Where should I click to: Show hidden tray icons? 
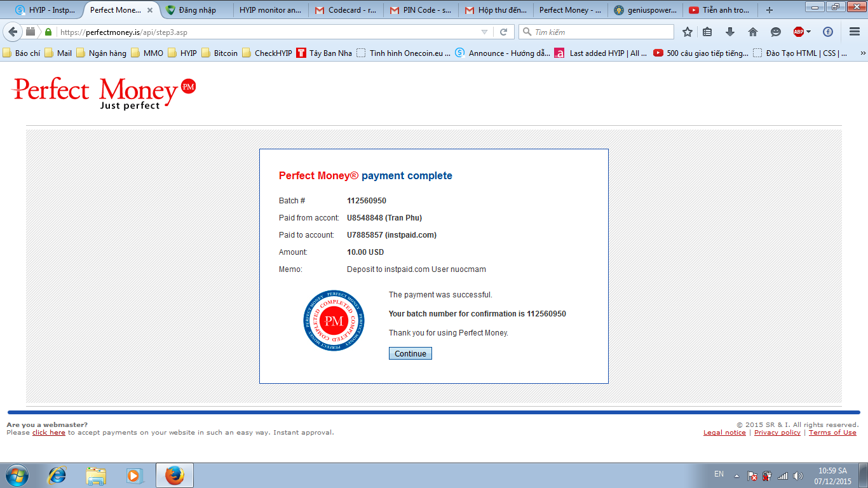click(x=736, y=475)
